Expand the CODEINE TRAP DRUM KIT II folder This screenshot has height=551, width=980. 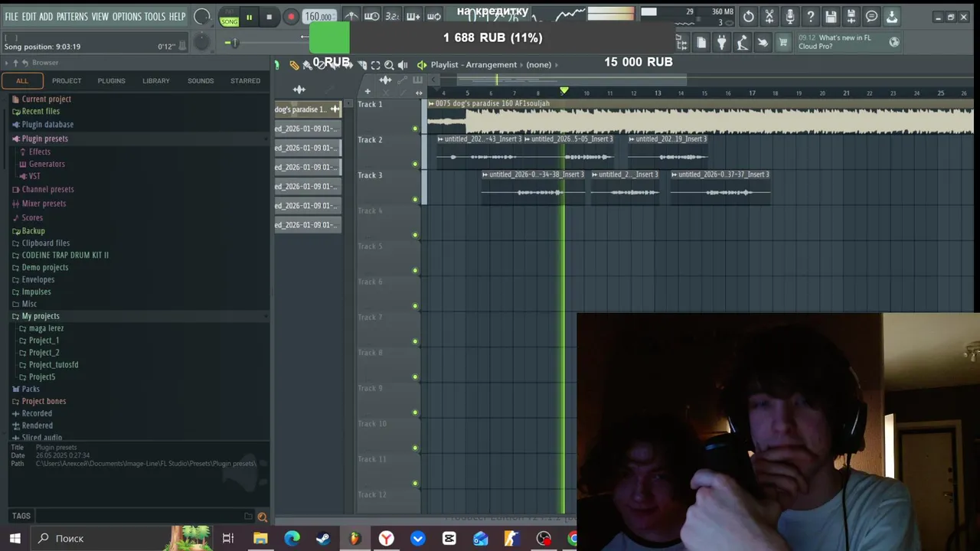[65, 255]
